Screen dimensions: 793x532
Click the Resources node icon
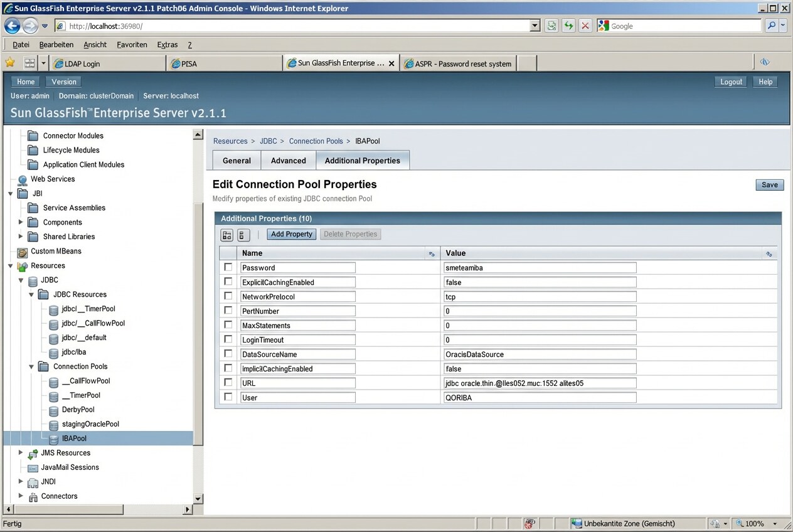(23, 266)
